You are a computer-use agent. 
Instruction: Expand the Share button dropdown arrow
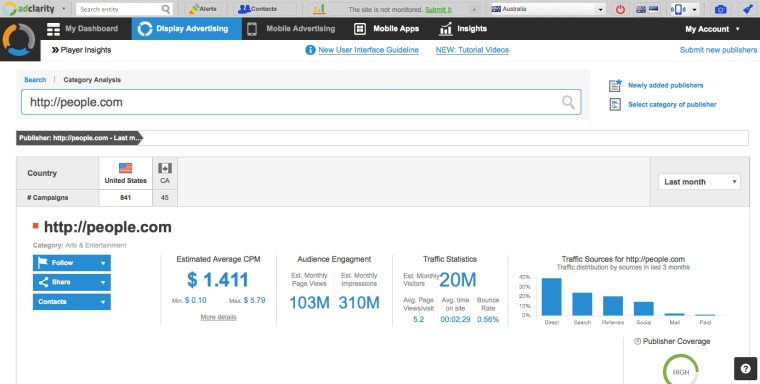pos(103,282)
